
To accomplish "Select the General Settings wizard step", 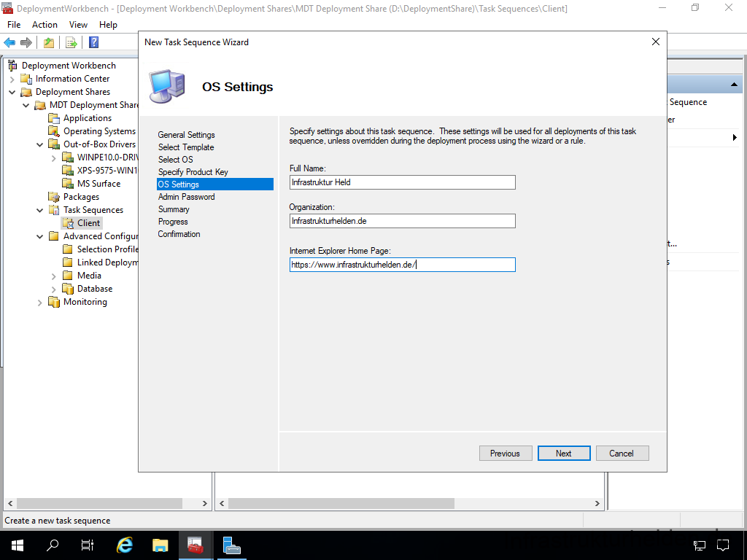I will [x=186, y=135].
